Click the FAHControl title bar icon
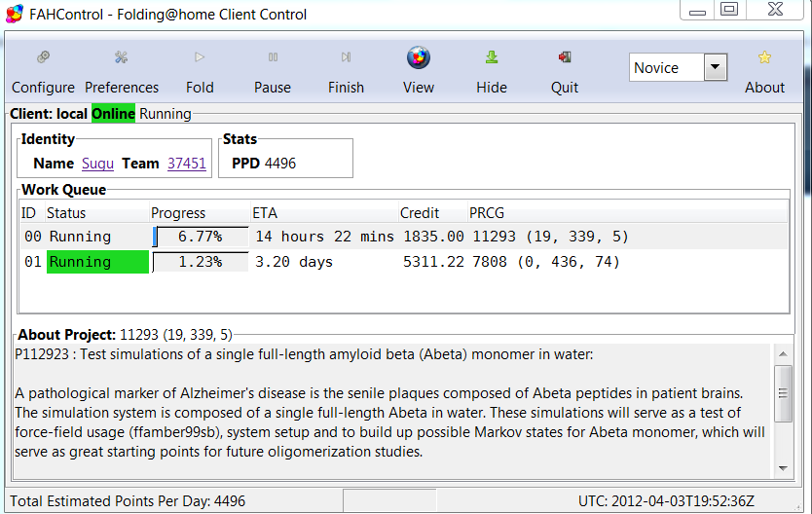Image resolution: width=812 pixels, height=514 pixels. pos(15,14)
